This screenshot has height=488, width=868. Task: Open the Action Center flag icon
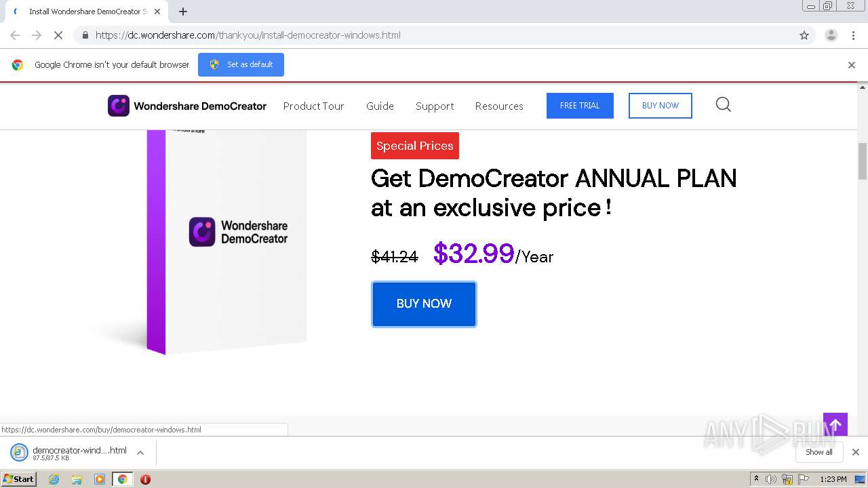[x=804, y=479]
